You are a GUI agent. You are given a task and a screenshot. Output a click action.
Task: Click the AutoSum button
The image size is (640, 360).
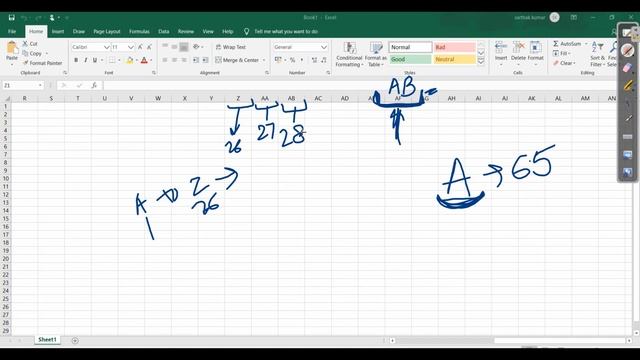[567, 44]
